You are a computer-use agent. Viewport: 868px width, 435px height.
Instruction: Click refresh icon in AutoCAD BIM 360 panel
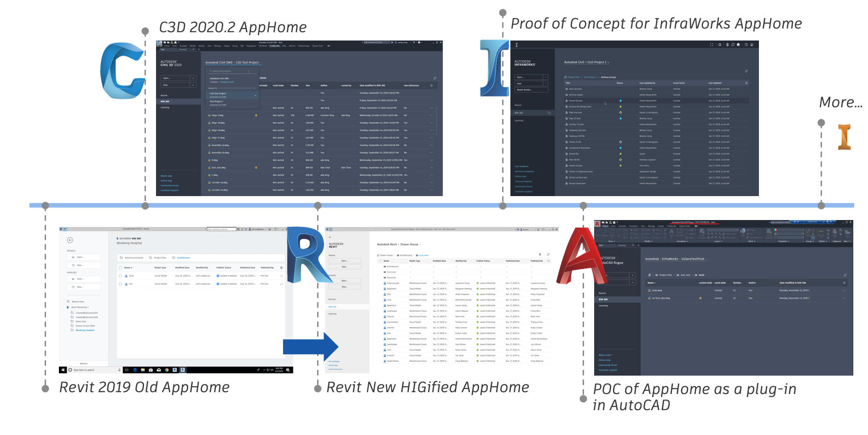click(845, 275)
